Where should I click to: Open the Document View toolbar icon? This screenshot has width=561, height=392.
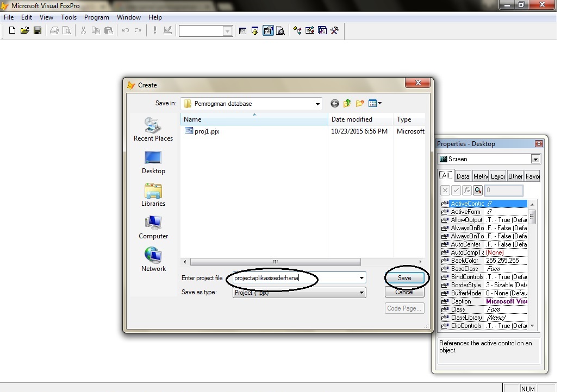(281, 31)
